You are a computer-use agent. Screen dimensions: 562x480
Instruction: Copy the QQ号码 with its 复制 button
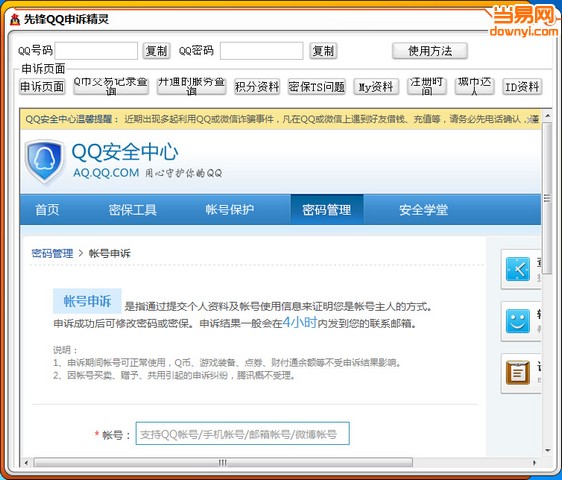[x=156, y=51]
